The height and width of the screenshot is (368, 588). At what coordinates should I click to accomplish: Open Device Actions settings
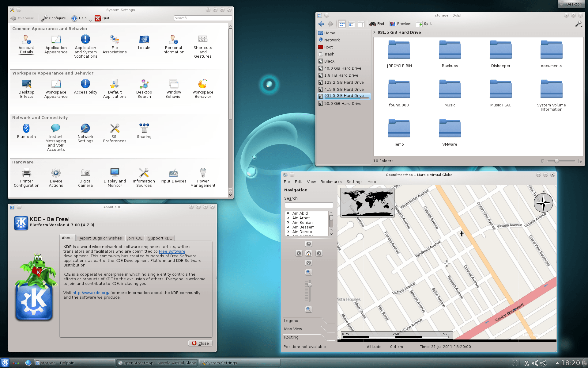click(x=56, y=178)
